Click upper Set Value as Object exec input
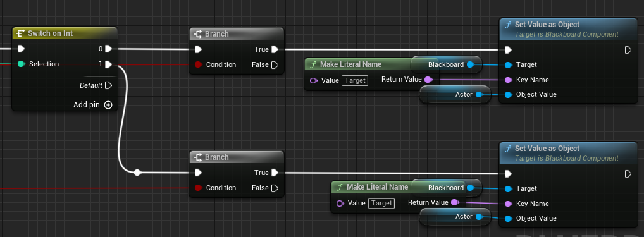644x237 pixels. click(x=508, y=50)
